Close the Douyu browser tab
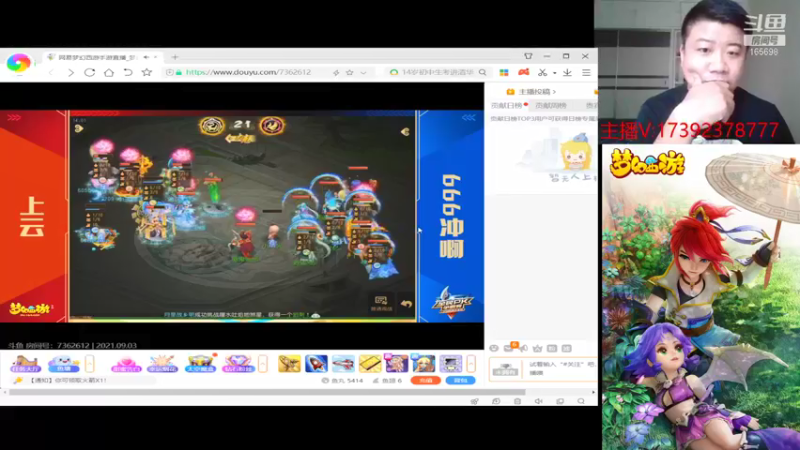This screenshot has height=450, width=800. click(x=156, y=57)
